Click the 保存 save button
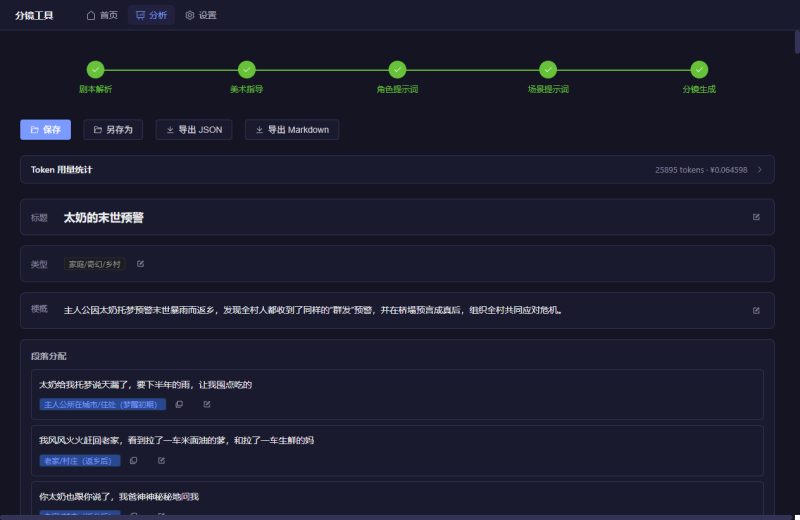The height and width of the screenshot is (520, 800). (45, 130)
